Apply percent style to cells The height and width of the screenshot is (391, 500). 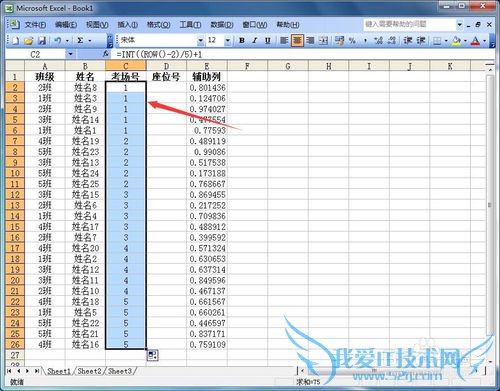352,41
